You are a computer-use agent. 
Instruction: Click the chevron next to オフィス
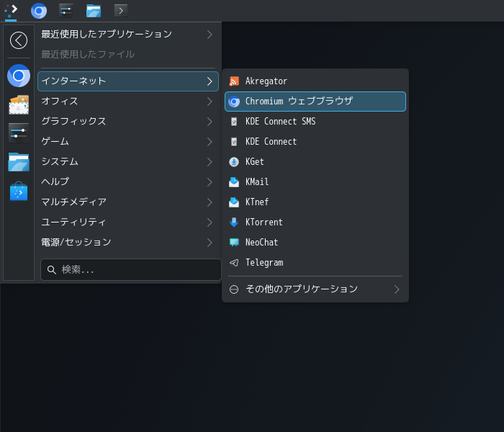pos(210,102)
